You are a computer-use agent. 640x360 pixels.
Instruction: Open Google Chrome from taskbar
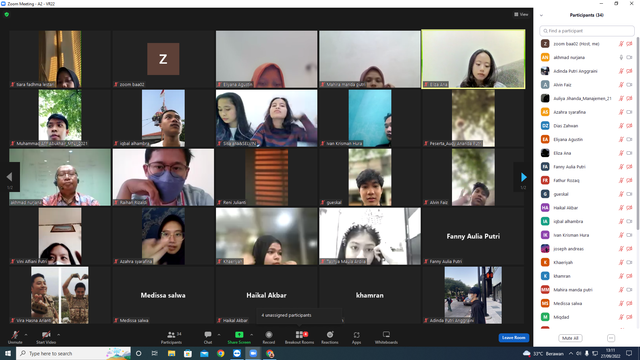tap(220, 353)
